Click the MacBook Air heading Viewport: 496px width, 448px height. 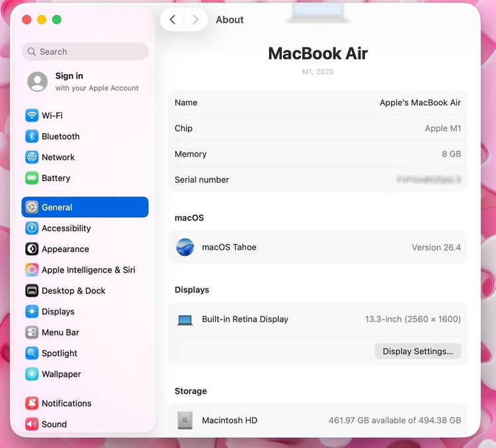318,53
